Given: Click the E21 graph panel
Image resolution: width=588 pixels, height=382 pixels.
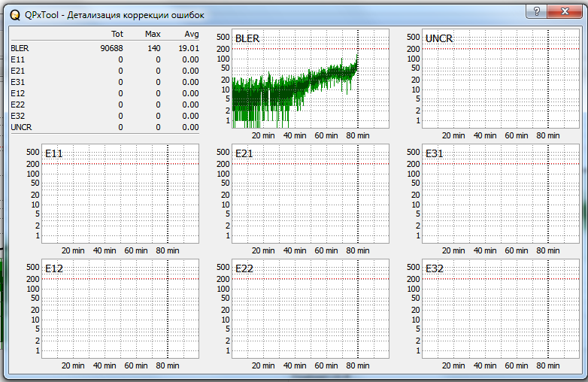Looking at the screenshot, I should click(x=310, y=194).
